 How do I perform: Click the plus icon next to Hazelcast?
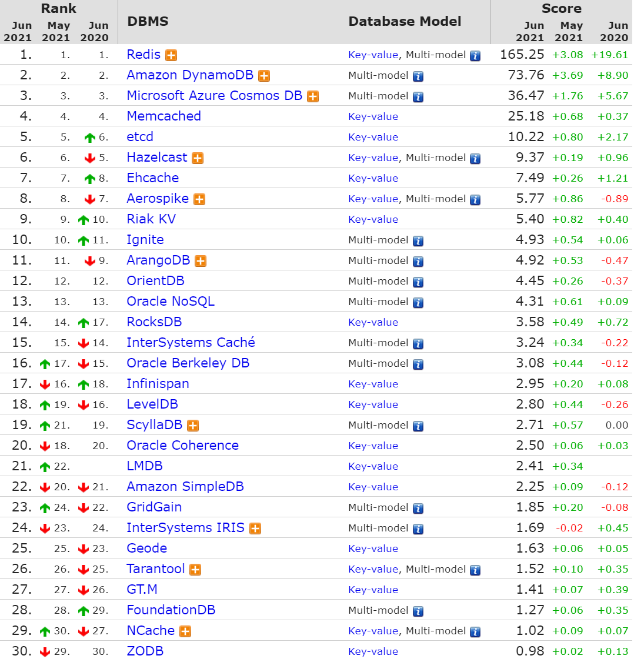click(x=198, y=159)
